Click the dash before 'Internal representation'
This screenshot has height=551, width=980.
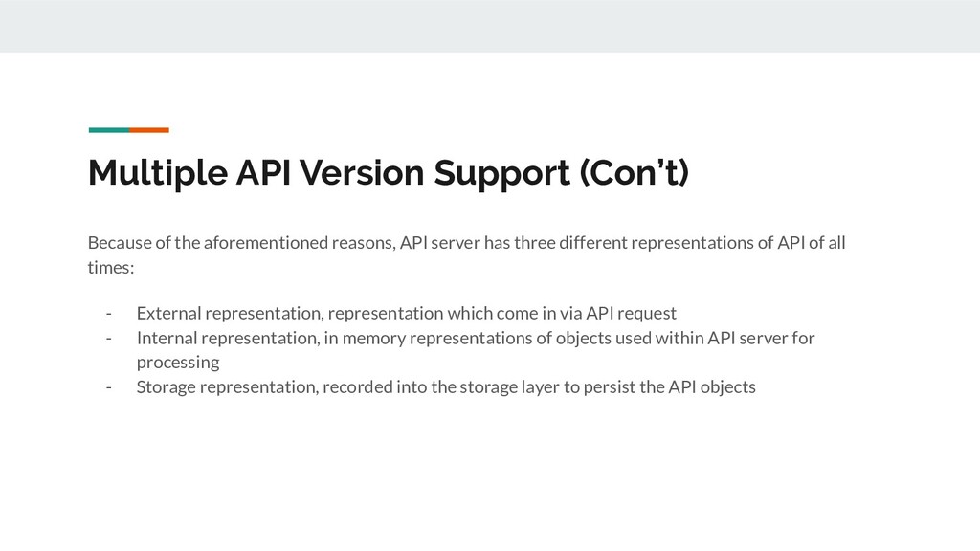pos(109,338)
